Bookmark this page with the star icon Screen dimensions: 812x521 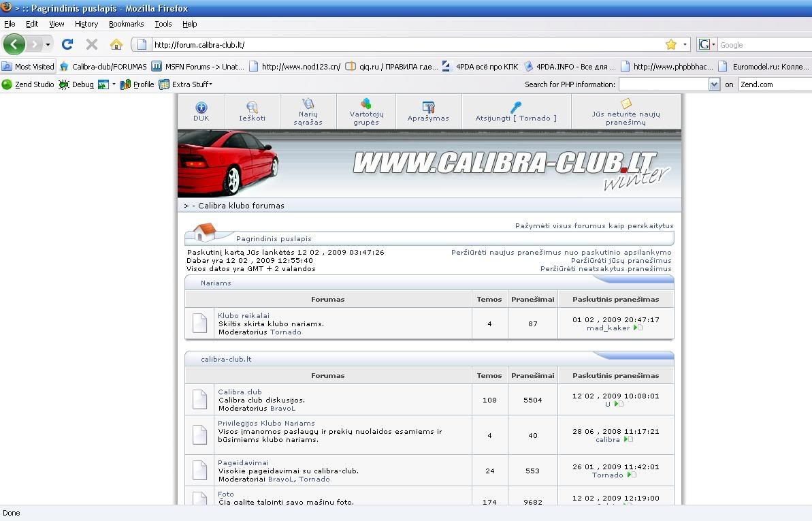point(670,44)
